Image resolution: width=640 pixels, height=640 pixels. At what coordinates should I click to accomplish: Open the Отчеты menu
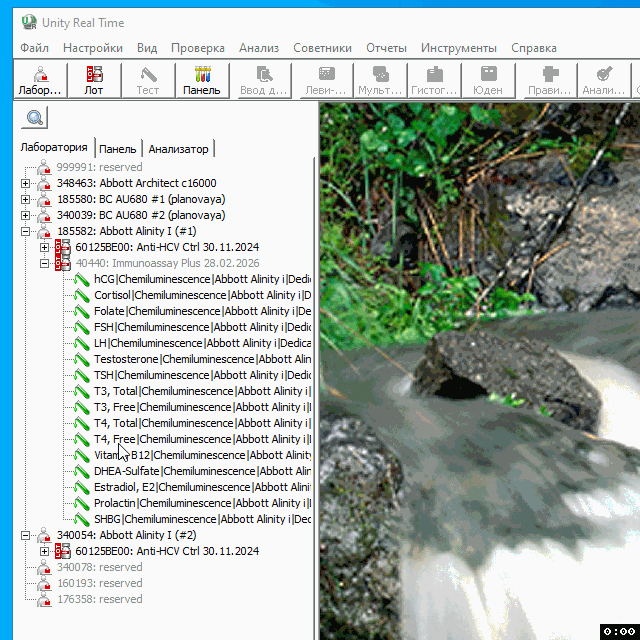click(x=386, y=48)
